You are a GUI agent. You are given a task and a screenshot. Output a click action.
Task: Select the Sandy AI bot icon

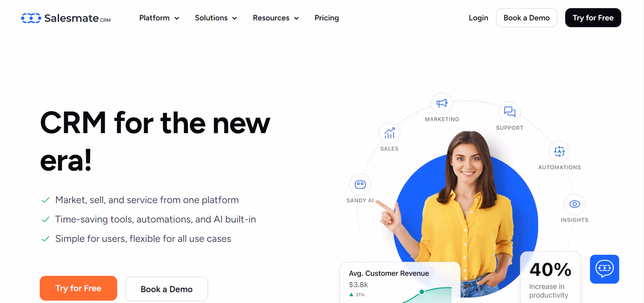click(x=360, y=184)
